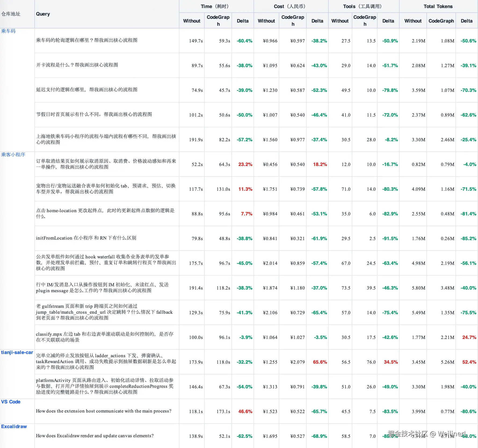The width and height of the screenshot is (478, 448).
Task: Click red cost delta 18.2%
Action: [320, 164]
